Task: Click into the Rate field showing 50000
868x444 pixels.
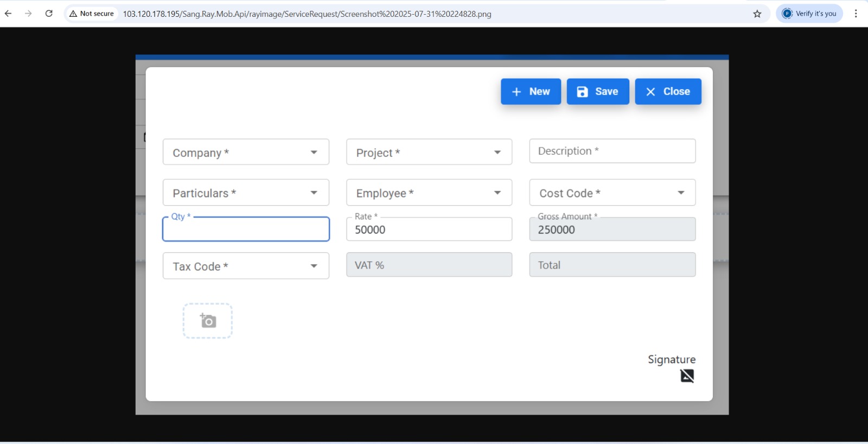Action: click(x=429, y=230)
